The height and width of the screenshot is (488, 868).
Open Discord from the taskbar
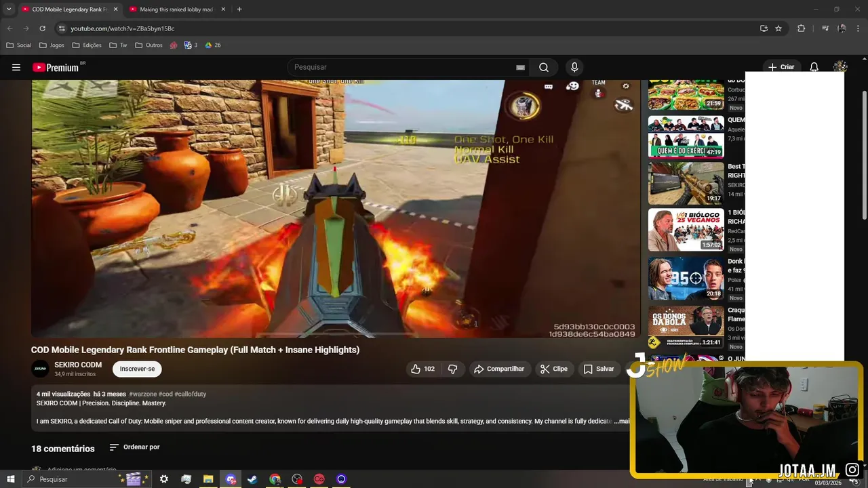pos(231,479)
